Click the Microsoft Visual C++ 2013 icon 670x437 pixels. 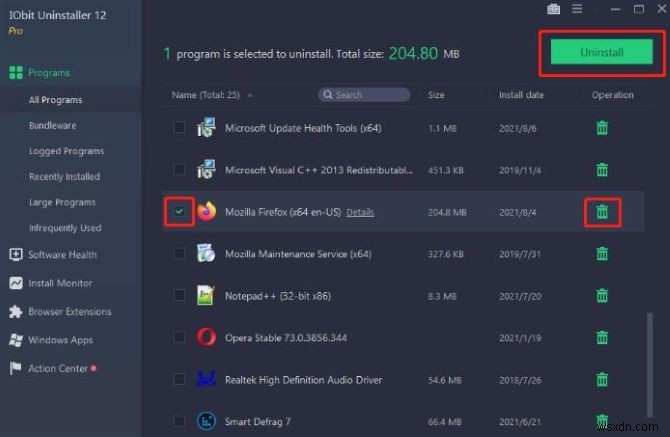(x=206, y=169)
